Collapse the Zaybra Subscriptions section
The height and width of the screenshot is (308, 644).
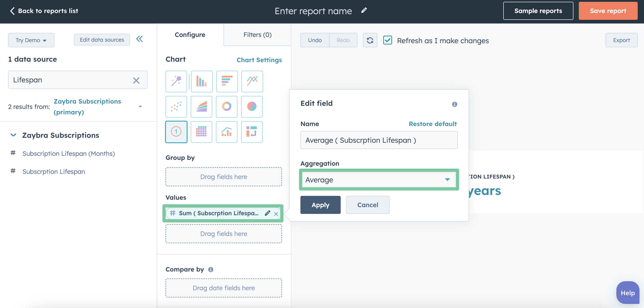[x=13, y=135]
